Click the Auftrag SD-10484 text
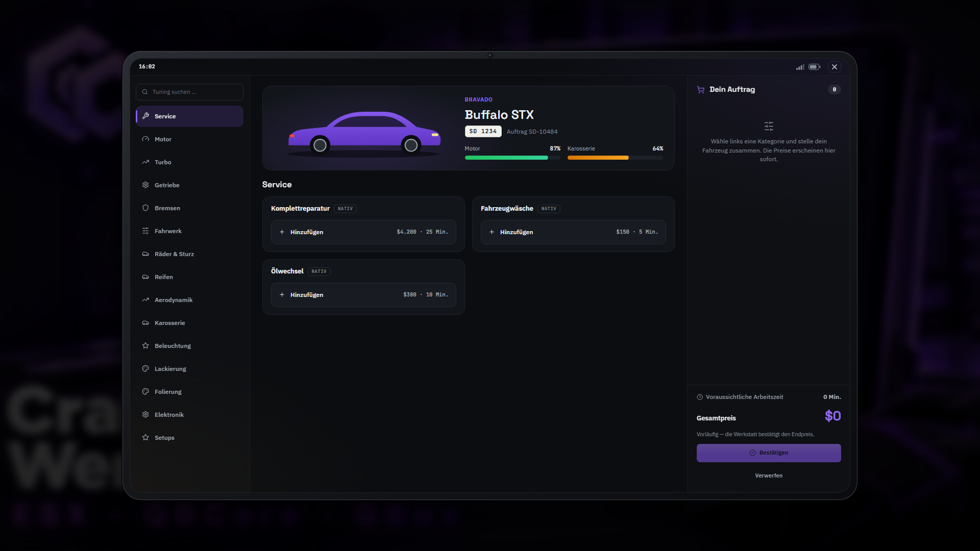This screenshot has height=551, width=980. [x=532, y=132]
